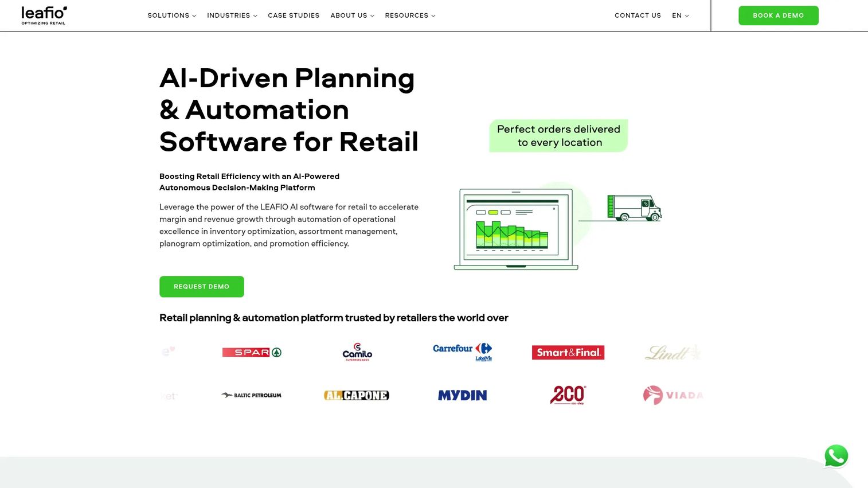
Task: Click the delivery truck illustration
Action: tap(635, 208)
